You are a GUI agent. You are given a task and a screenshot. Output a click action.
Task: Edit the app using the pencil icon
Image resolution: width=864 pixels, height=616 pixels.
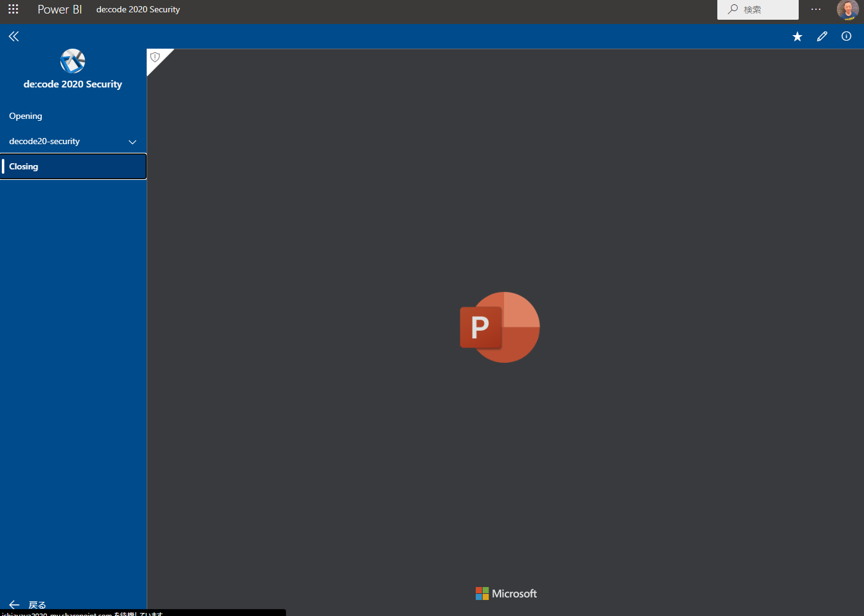pos(822,36)
